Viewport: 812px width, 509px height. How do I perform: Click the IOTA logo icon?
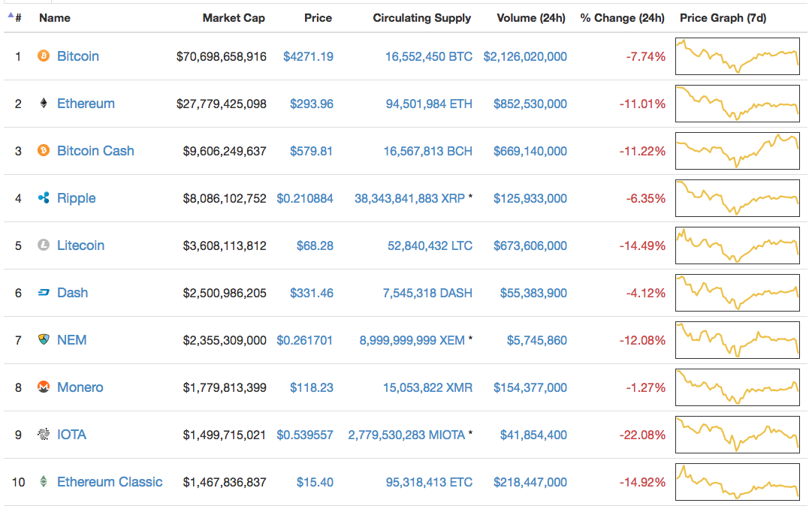click(x=44, y=435)
